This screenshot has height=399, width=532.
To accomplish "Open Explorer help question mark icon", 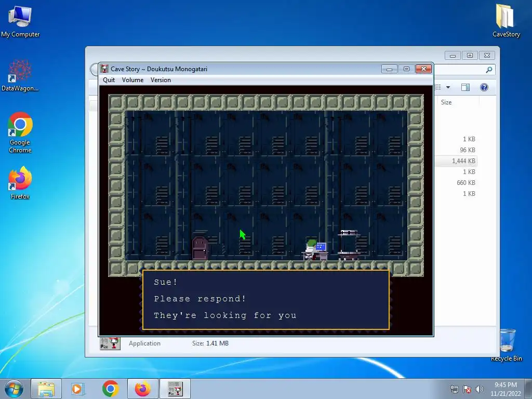I will tap(484, 87).
